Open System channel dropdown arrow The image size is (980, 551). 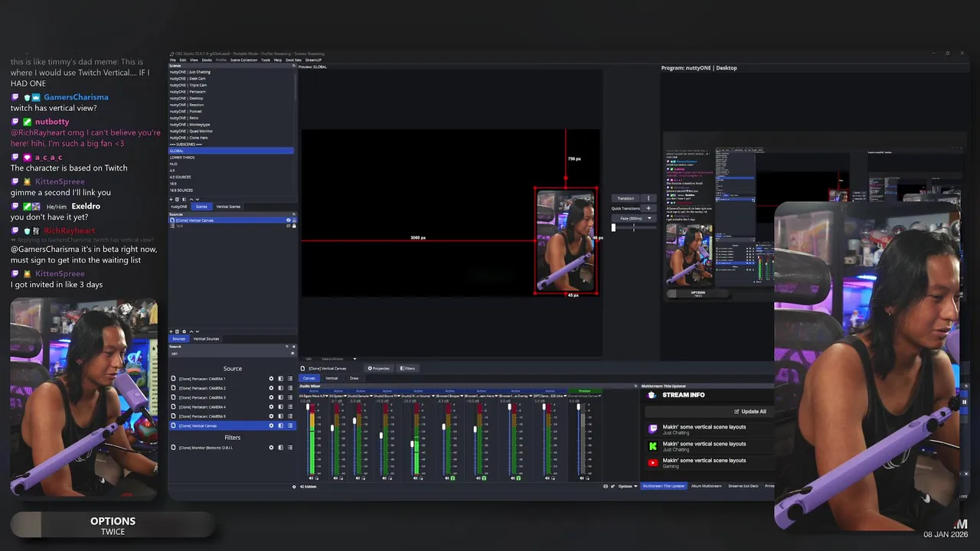coord(345,396)
